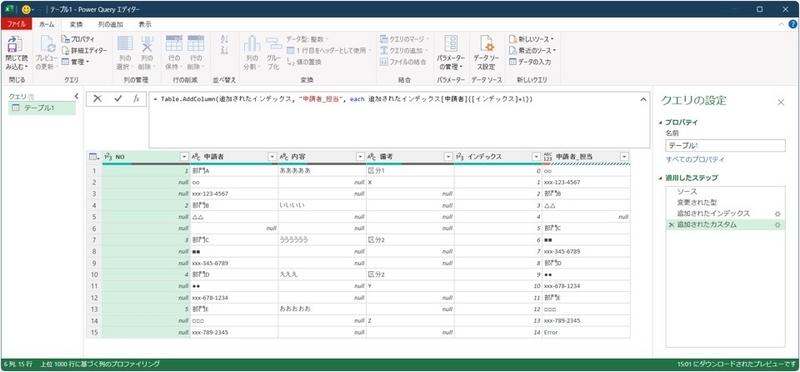The height and width of the screenshot is (372, 800).
Task: Open the Recent Sources (最近のソース) dropdown
Action: pyautogui.click(x=533, y=50)
